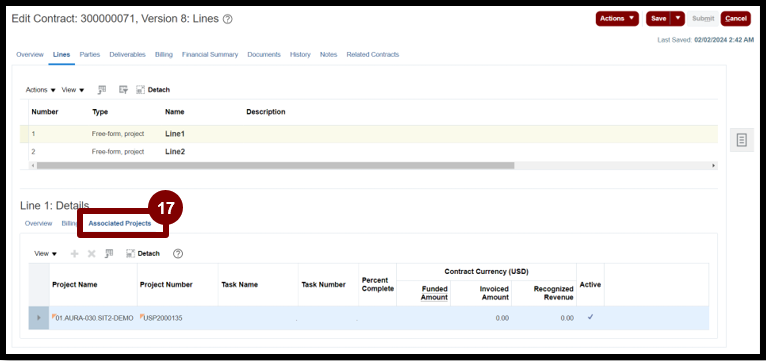Click the scrollbar right arrow in Lines table
766x361 pixels.
pyautogui.click(x=714, y=166)
